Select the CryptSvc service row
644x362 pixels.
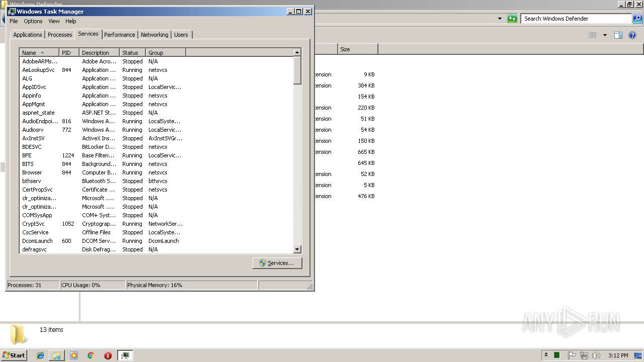tap(156, 224)
